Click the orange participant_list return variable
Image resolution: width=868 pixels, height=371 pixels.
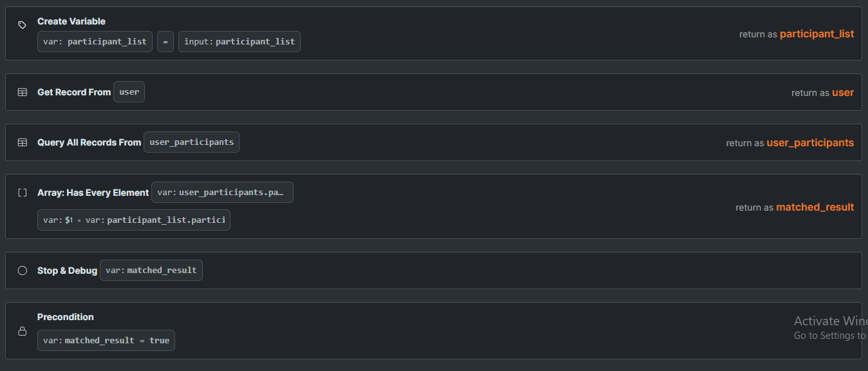816,34
